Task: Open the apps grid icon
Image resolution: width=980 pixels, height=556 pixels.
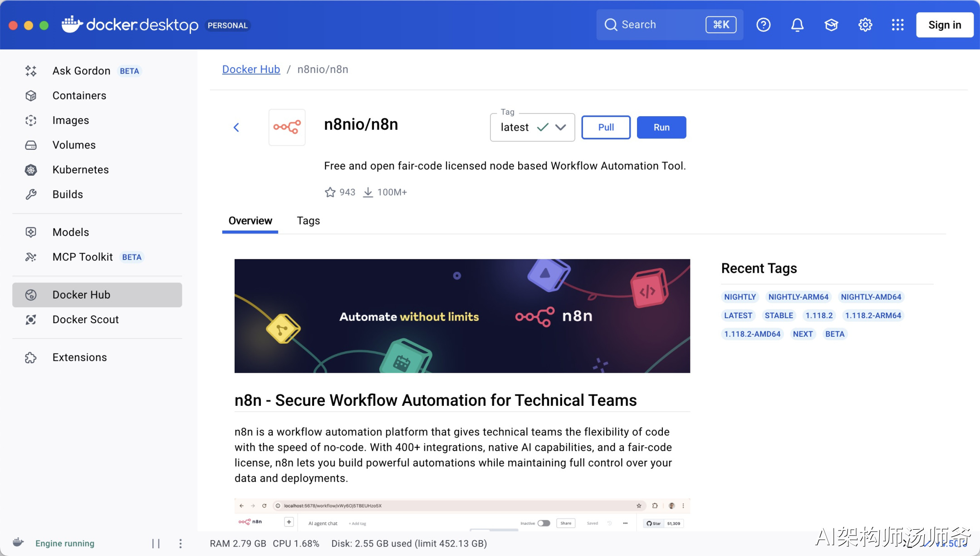Action: click(897, 25)
